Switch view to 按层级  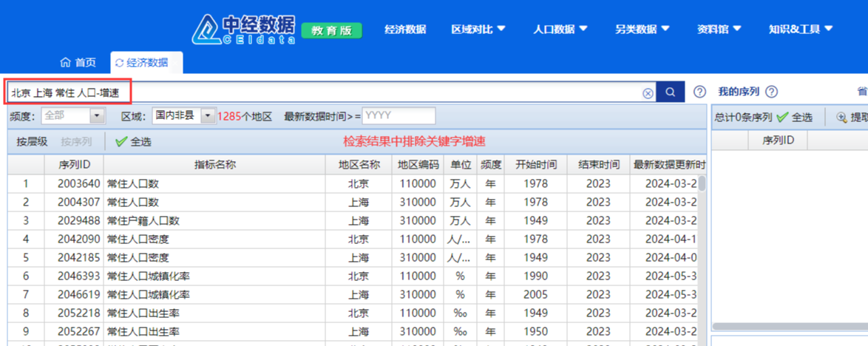click(32, 142)
